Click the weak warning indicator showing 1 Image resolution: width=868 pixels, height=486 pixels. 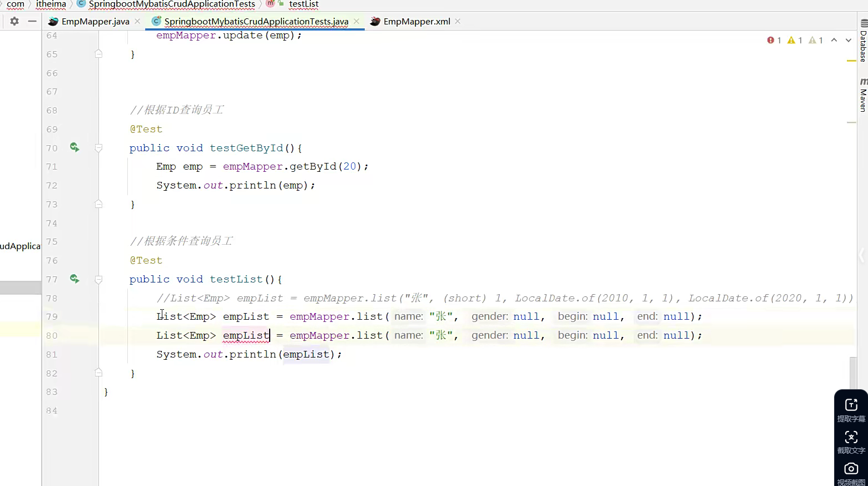816,40
